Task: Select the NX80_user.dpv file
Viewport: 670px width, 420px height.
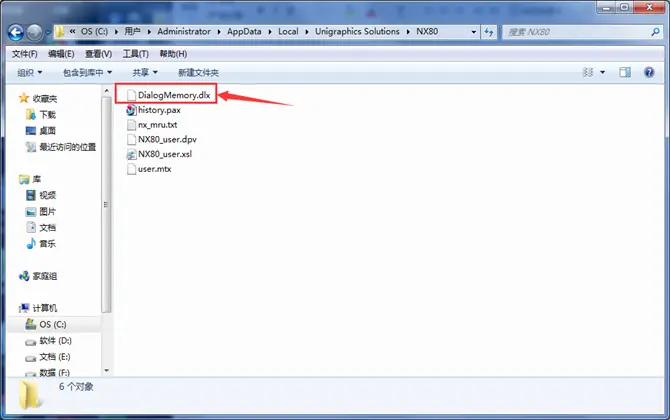Action: (162, 139)
